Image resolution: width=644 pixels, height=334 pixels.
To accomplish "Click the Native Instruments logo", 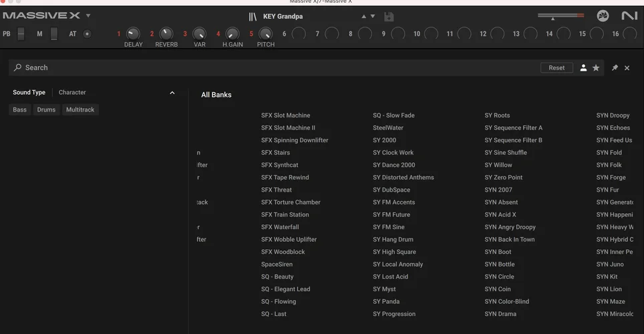I will point(629,16).
